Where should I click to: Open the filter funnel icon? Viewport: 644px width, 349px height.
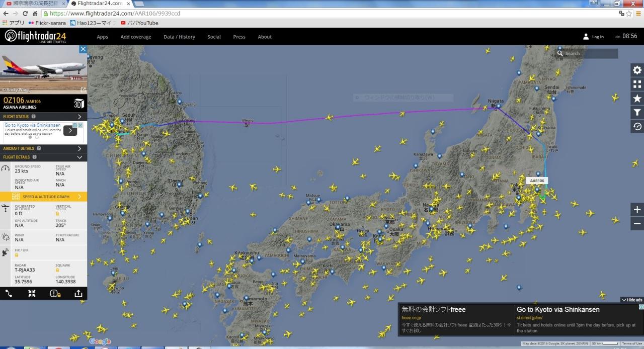pos(637,112)
